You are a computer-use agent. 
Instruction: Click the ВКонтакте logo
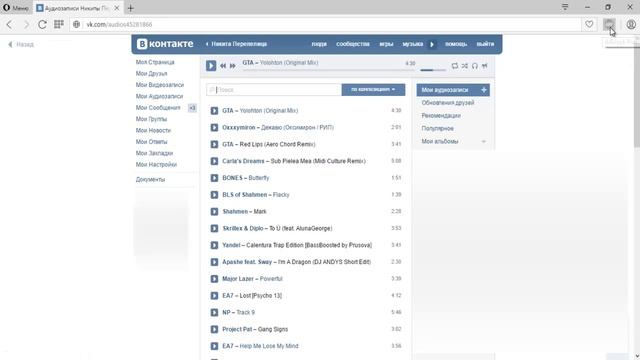pyautogui.click(x=165, y=44)
